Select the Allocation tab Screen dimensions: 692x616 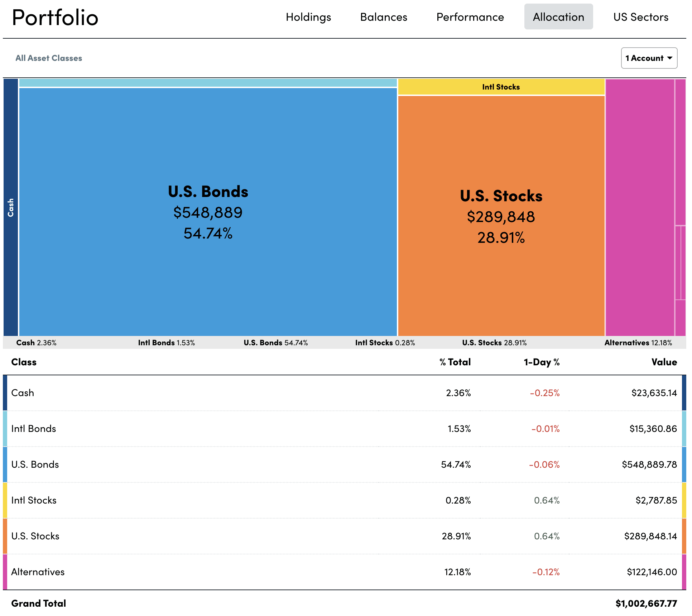(558, 17)
